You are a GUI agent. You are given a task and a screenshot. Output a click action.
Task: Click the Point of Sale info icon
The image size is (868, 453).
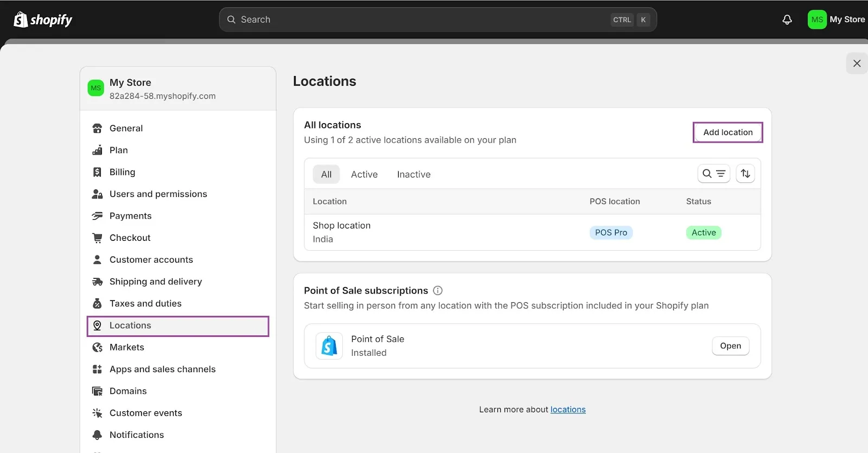tap(438, 291)
